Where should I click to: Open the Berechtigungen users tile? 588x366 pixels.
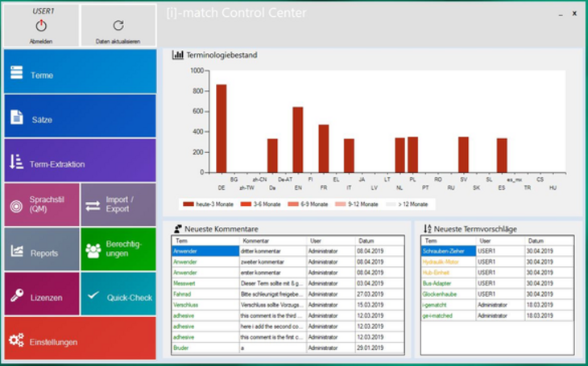pyautogui.click(x=118, y=250)
